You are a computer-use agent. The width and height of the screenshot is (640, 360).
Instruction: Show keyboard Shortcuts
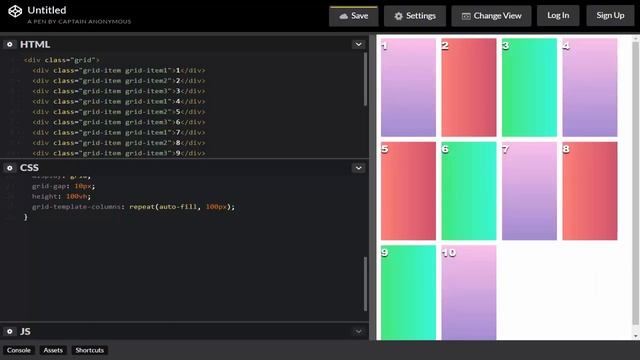(89, 350)
